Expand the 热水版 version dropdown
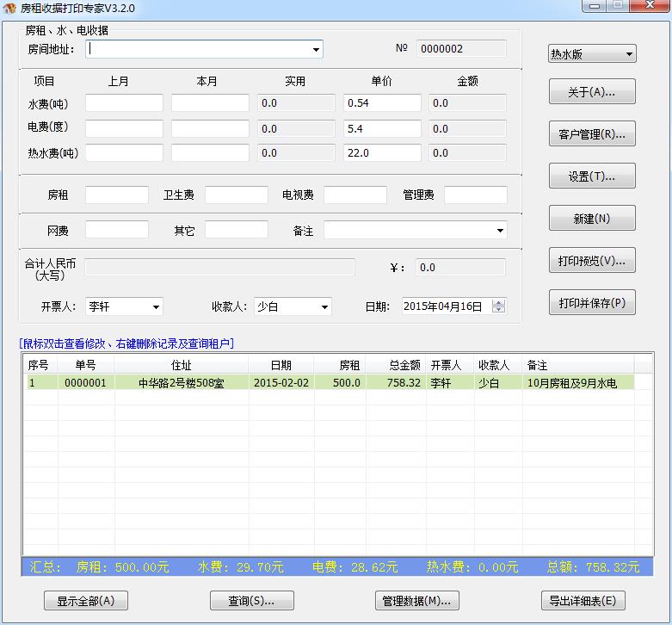 (629, 54)
